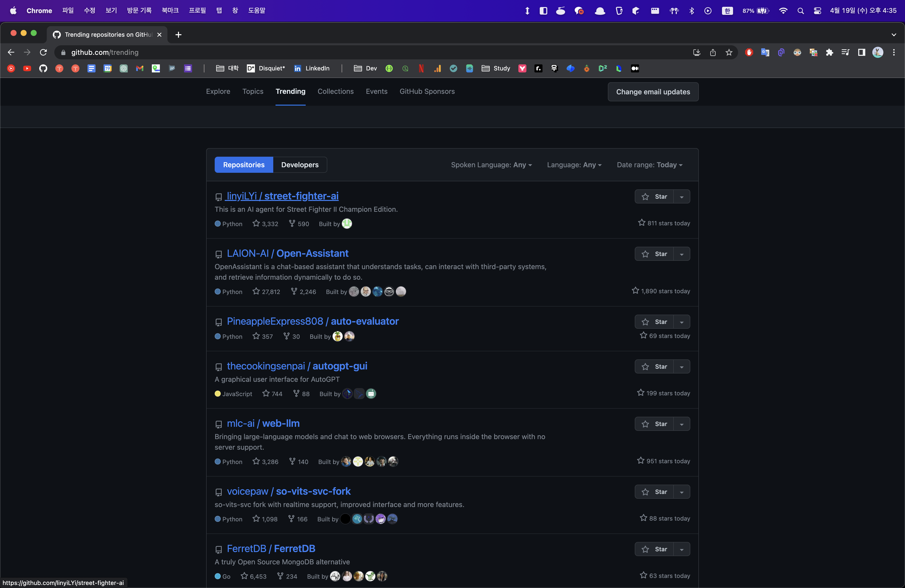Open the Netflix bookmark icon
905x588 pixels.
tap(421, 68)
